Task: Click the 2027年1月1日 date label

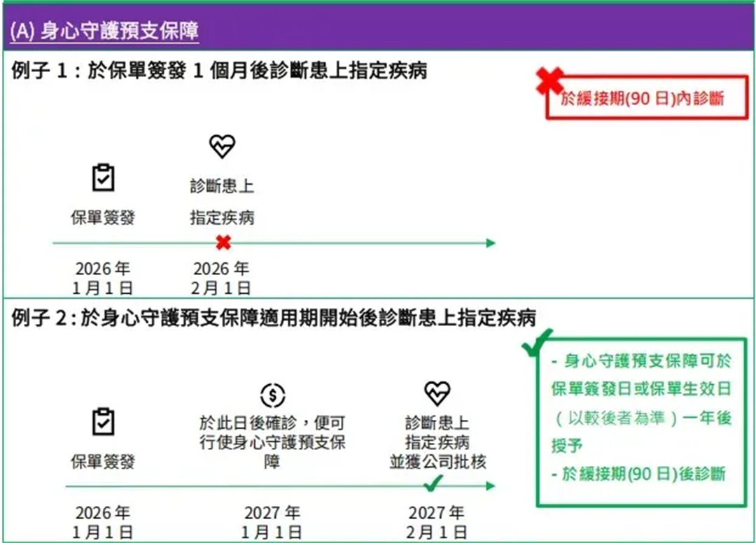Action: 272,522
